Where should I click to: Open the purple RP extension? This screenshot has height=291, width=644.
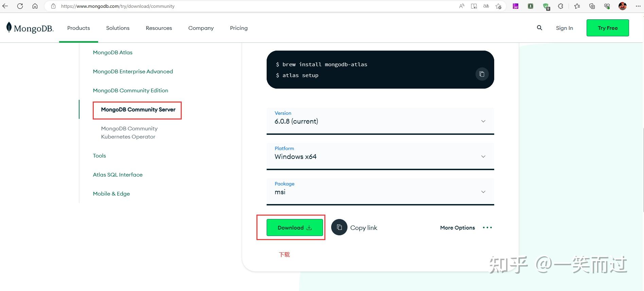coord(516,6)
